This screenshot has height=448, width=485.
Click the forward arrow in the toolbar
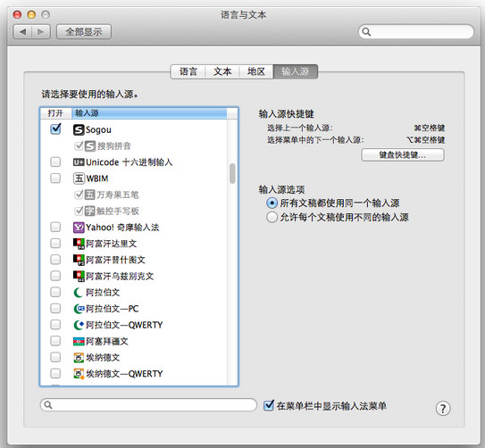pos(40,32)
